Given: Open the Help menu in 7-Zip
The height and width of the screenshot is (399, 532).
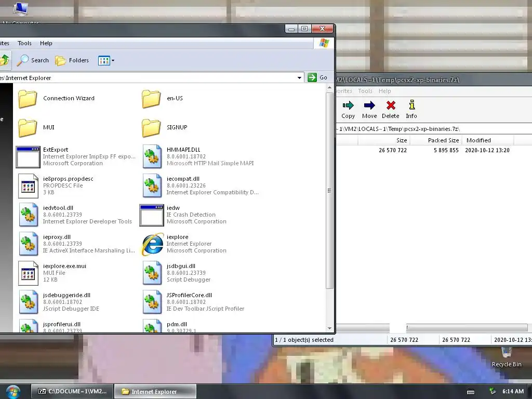Looking at the screenshot, I should (385, 91).
